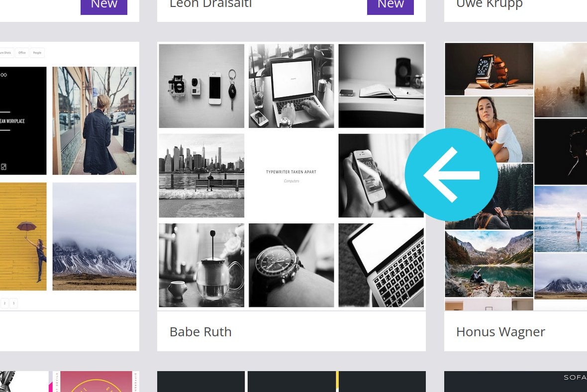
Task: Click the black Clean Workplace tile text
Action: 12,121
